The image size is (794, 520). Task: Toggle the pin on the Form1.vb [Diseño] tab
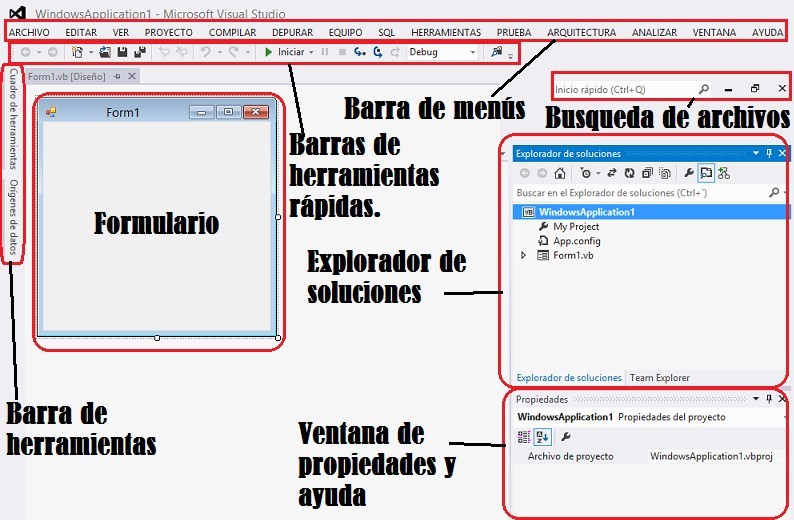(117, 76)
